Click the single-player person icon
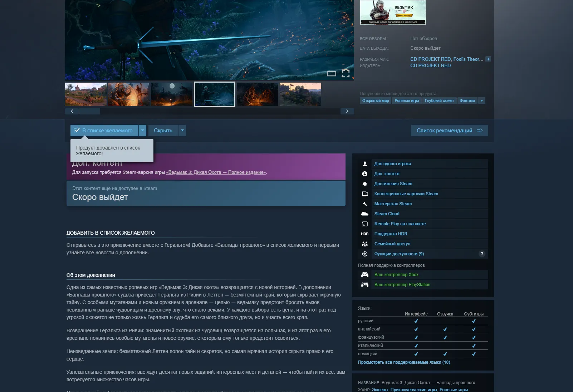573x392 pixels. tap(365, 164)
